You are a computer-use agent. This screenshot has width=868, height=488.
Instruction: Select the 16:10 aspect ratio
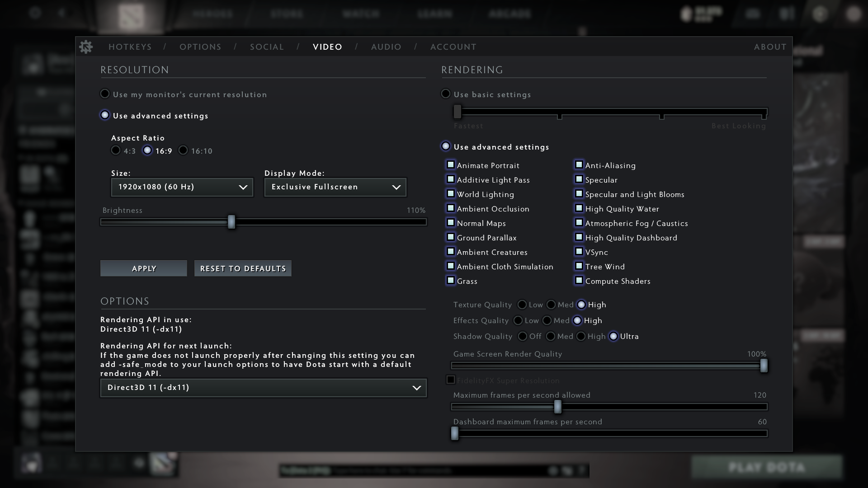[183, 150]
